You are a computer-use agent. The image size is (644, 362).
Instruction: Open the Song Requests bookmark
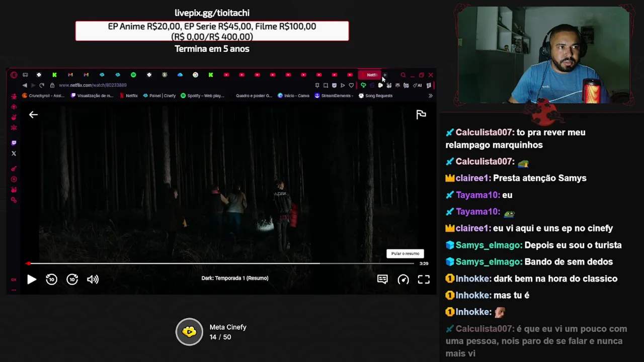375,96
